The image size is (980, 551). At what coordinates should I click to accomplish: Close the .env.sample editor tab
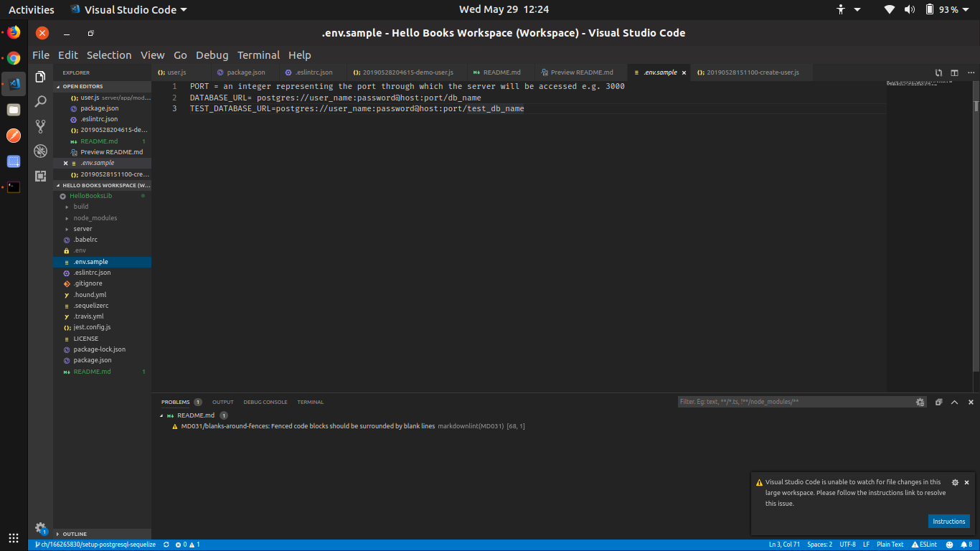(x=684, y=72)
